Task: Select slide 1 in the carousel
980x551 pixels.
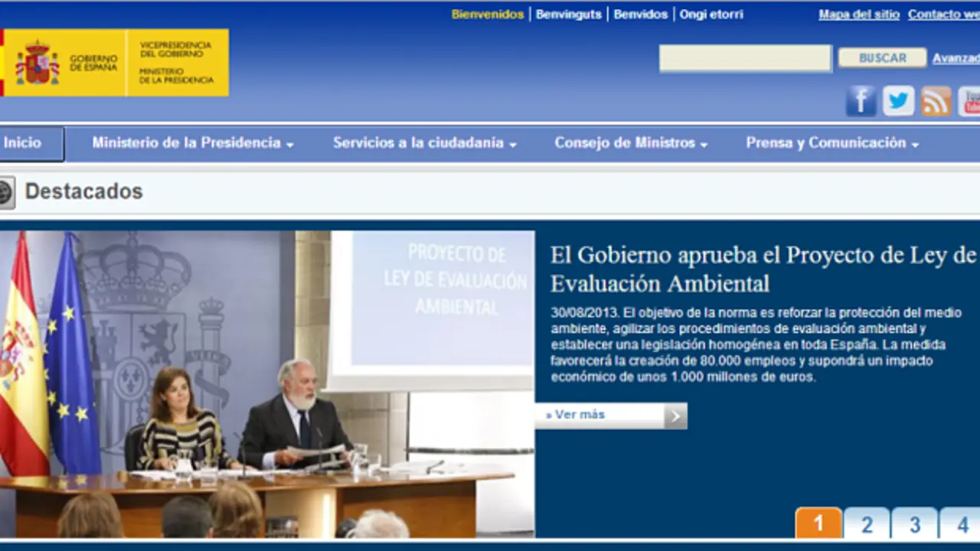Action: pyautogui.click(x=818, y=523)
